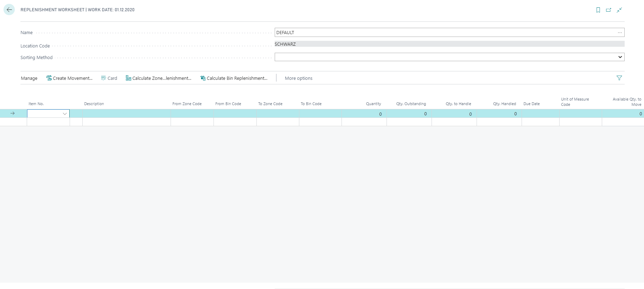
Task: Click the Qty. to Handle cell in first row
Action: (x=454, y=114)
